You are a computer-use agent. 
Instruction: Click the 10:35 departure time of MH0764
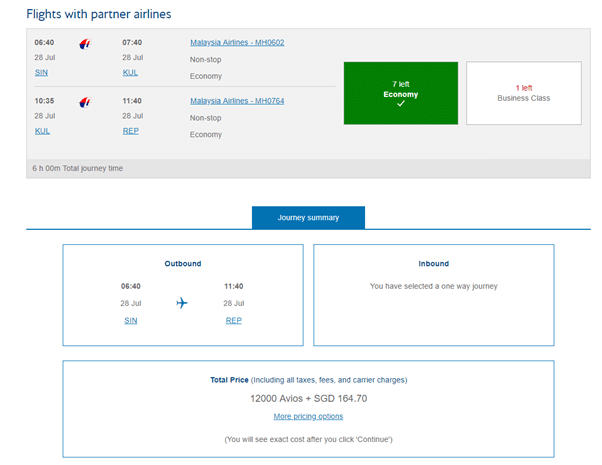pos(44,101)
